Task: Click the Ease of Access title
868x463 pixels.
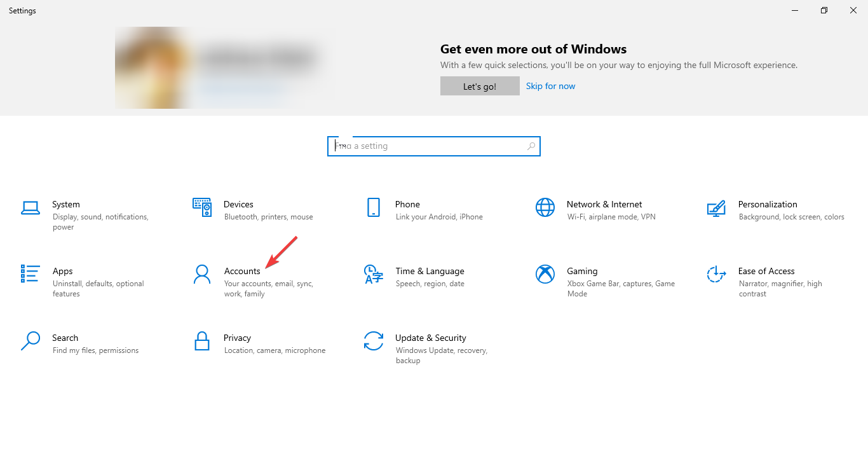Action: tap(766, 271)
